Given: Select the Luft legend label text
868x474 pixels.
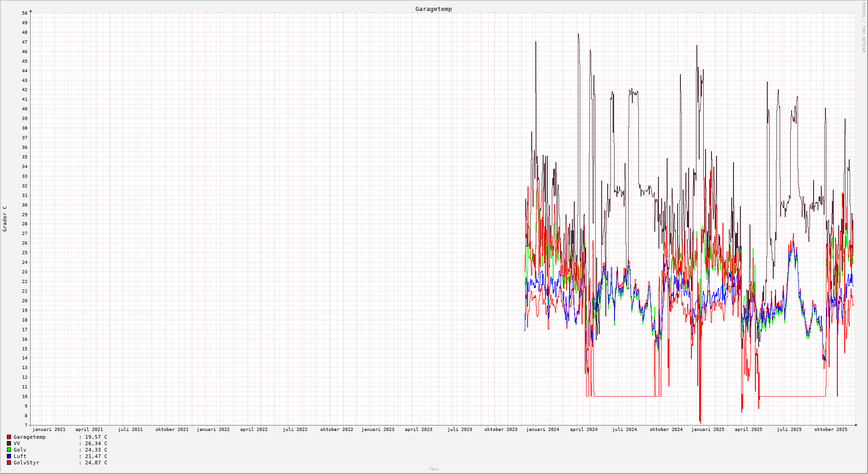Looking at the screenshot, I should pos(20,457).
